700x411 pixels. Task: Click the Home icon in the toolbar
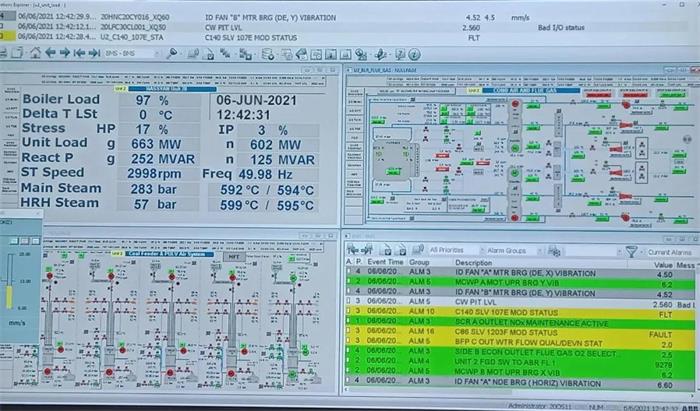(34, 53)
